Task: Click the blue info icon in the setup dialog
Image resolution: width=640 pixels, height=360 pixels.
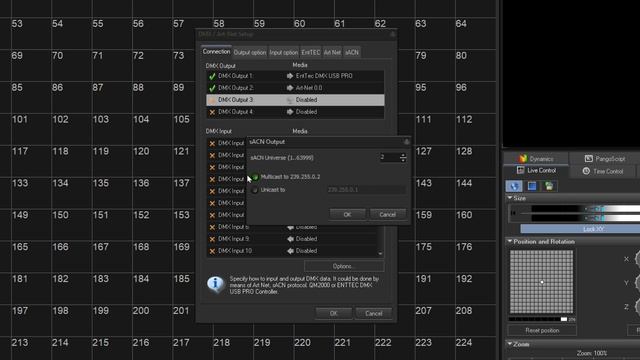Action: 215,284
